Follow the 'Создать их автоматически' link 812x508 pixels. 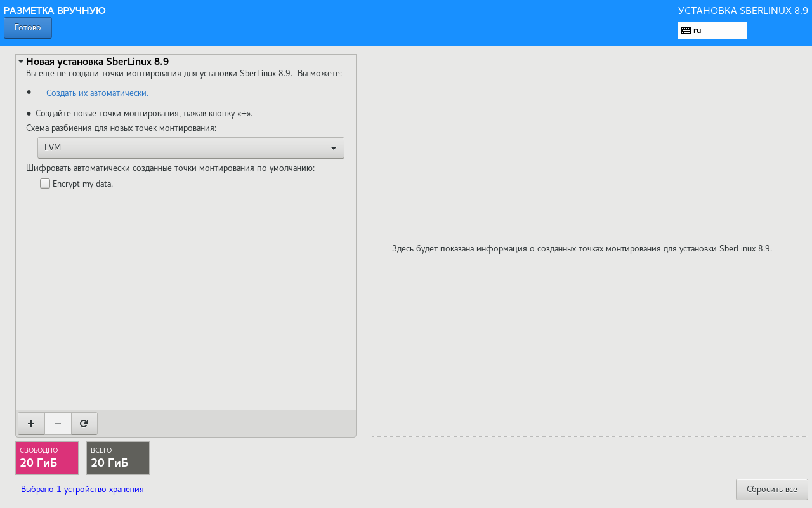tap(97, 93)
